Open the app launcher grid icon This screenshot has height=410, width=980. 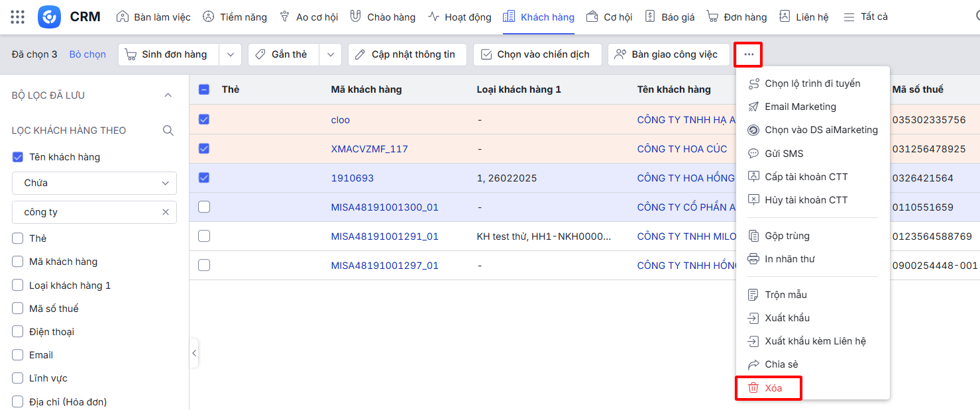(x=18, y=17)
